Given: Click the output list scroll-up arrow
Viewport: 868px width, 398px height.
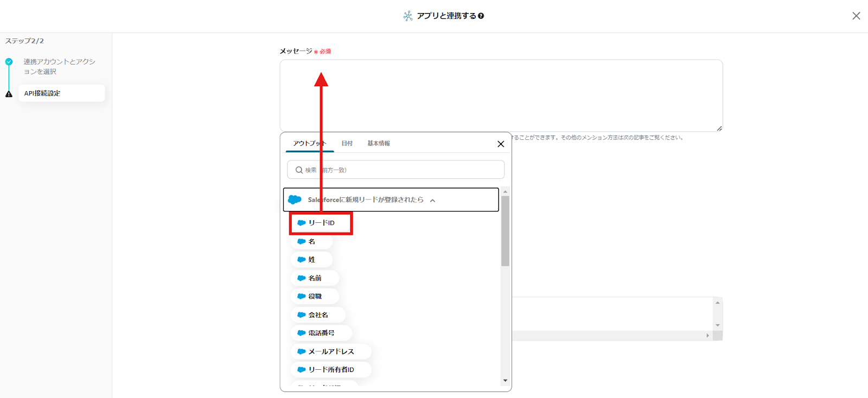Looking at the screenshot, I should click(505, 191).
